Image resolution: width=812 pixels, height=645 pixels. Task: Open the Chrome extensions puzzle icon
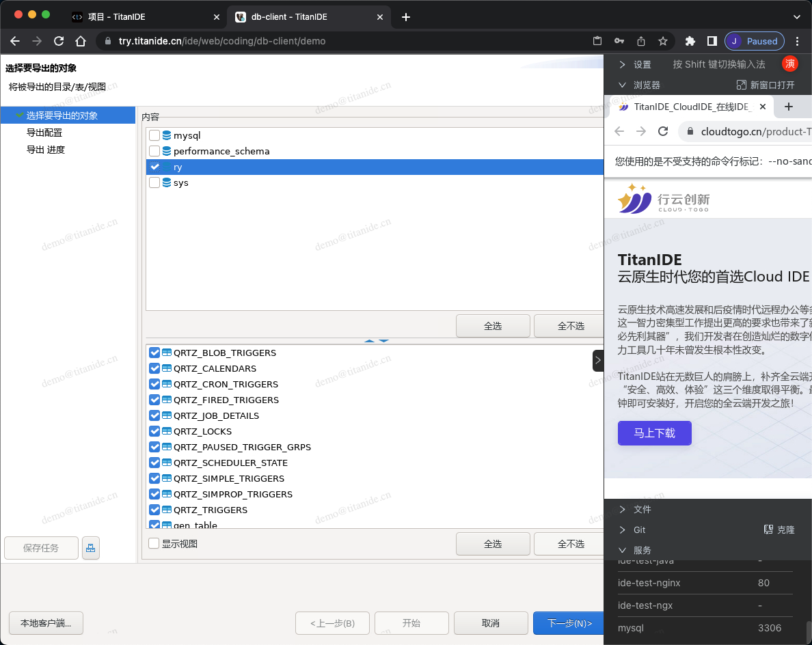(x=690, y=41)
